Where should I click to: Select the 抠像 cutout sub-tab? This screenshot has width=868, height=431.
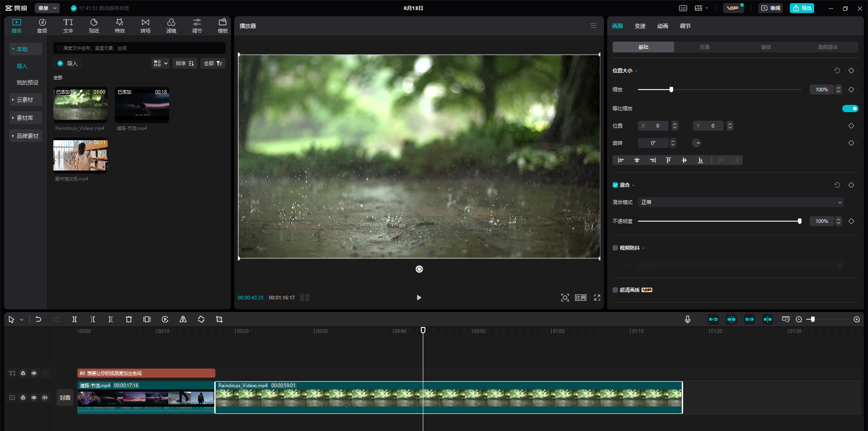point(704,47)
